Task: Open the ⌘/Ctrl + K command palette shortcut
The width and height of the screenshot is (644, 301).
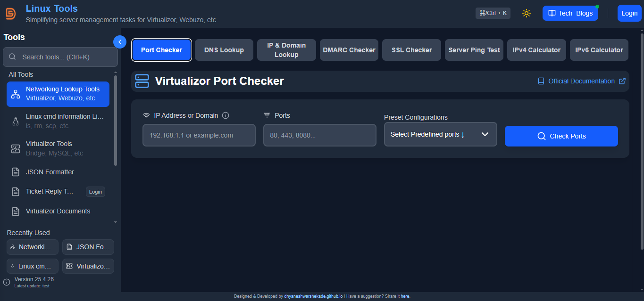Action: tap(493, 13)
